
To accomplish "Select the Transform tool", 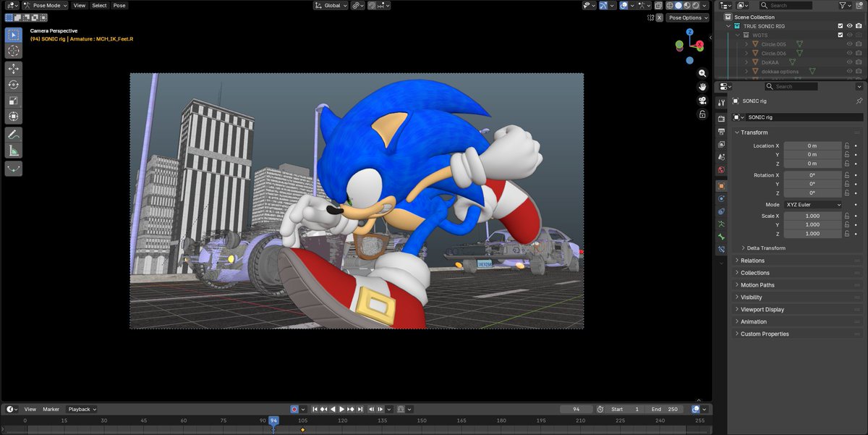I will [13, 117].
